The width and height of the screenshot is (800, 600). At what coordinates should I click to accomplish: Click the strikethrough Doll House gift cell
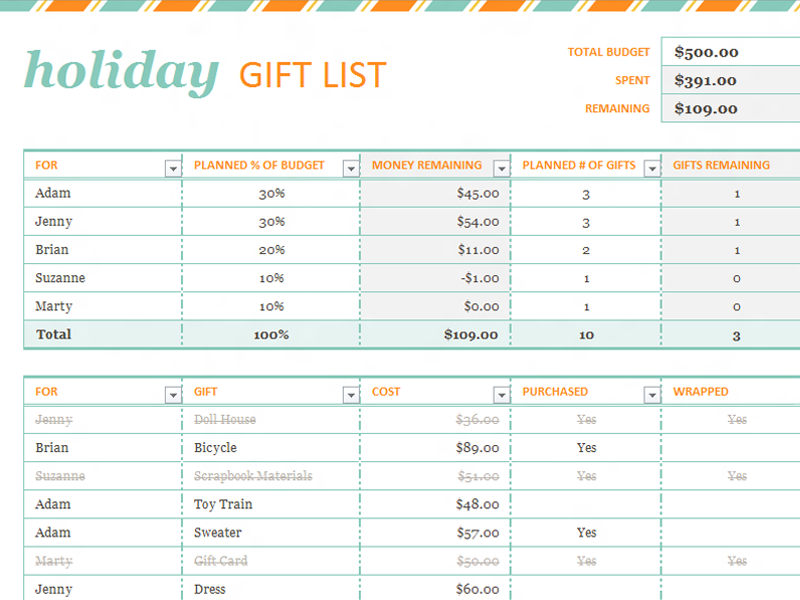click(x=271, y=420)
